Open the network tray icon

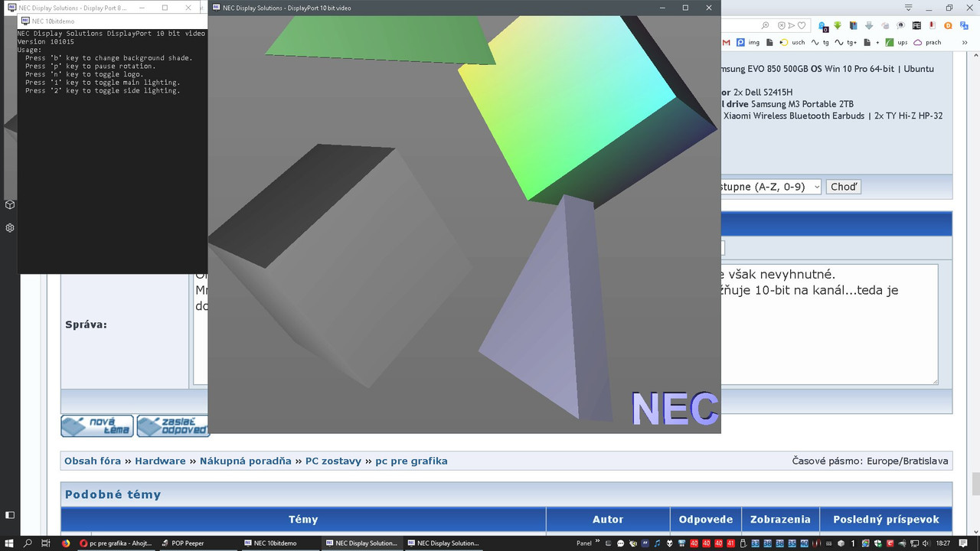tap(914, 543)
